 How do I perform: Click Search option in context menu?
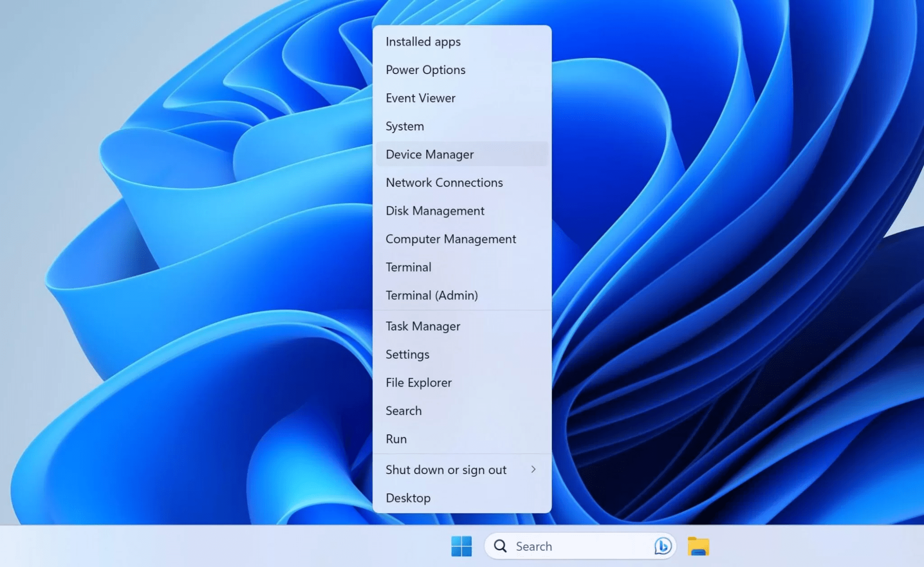pyautogui.click(x=403, y=411)
